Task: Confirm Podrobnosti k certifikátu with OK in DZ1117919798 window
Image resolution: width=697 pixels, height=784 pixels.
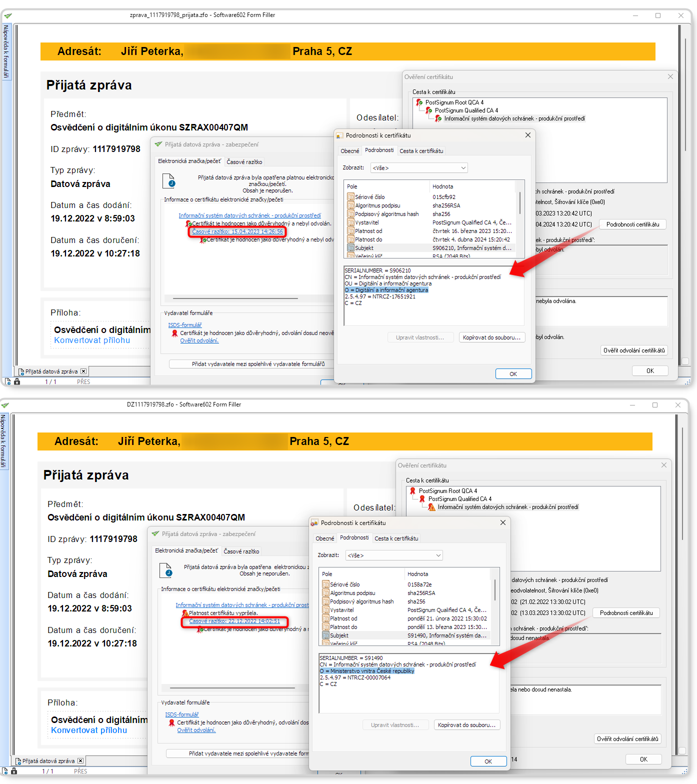Action: tap(488, 761)
